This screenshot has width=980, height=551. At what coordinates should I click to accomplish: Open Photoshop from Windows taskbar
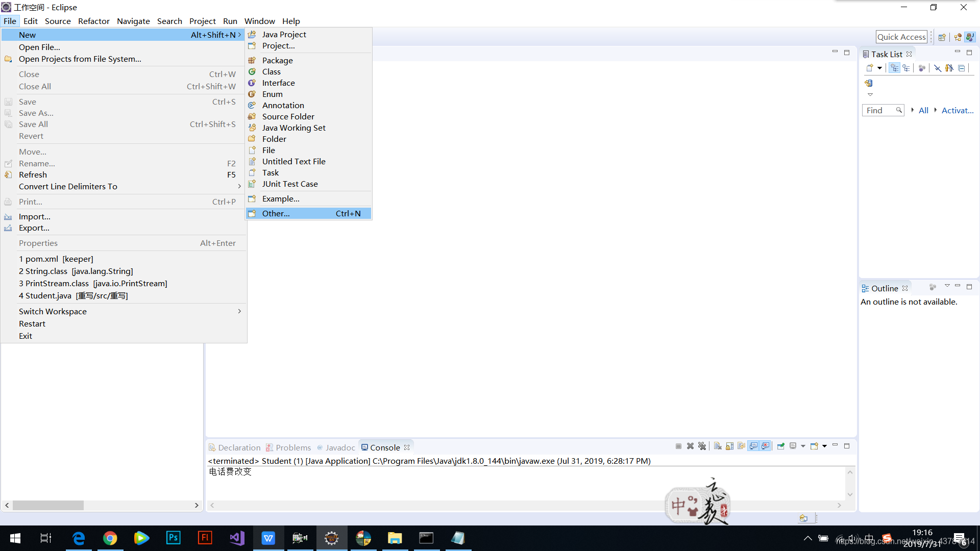[x=173, y=538]
